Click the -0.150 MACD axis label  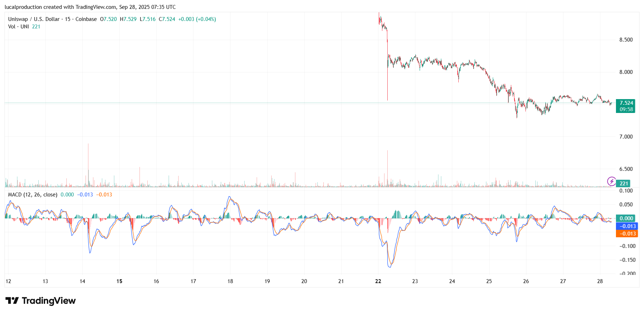coord(627,260)
